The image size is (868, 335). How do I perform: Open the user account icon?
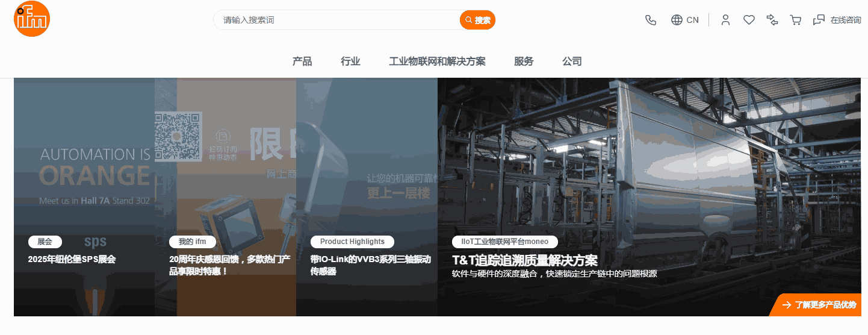(725, 20)
